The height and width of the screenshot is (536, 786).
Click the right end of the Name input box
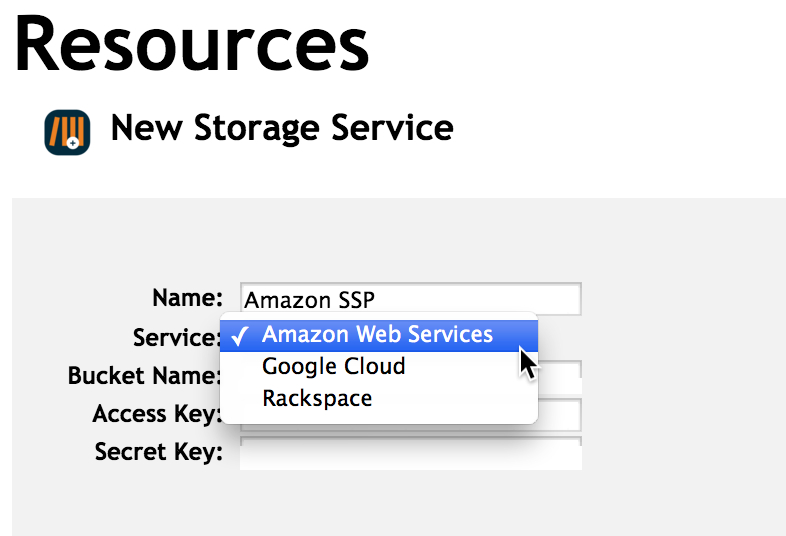pyautogui.click(x=569, y=299)
